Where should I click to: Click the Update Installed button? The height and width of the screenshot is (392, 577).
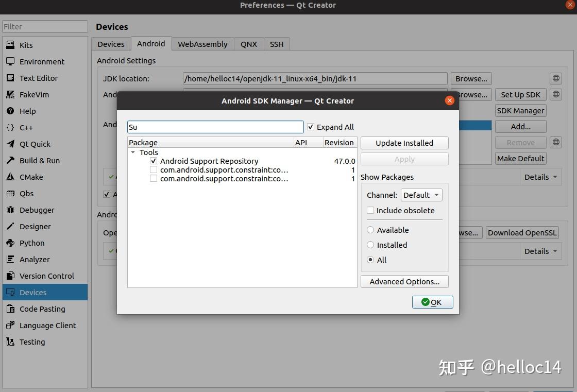click(x=404, y=143)
